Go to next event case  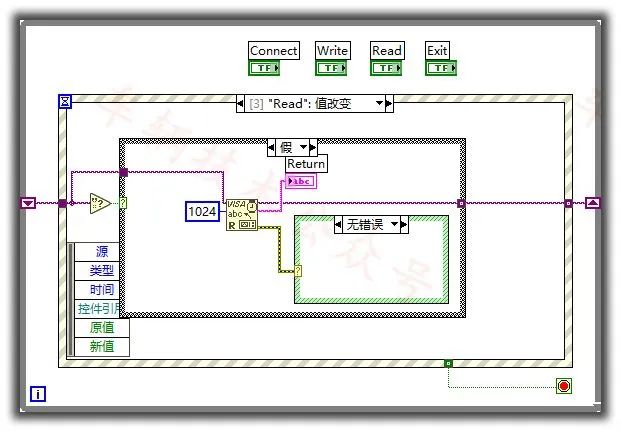pos(389,104)
